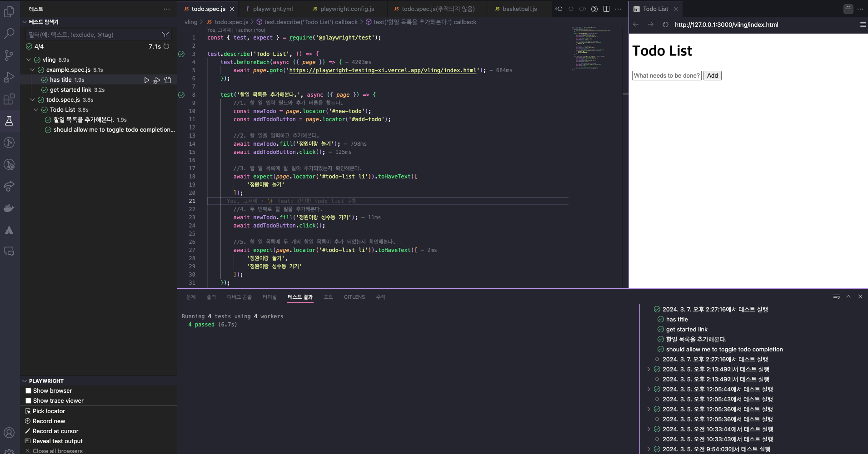Enable the Show trace viewer checkbox
This screenshot has height=454, width=868.
coord(28,401)
